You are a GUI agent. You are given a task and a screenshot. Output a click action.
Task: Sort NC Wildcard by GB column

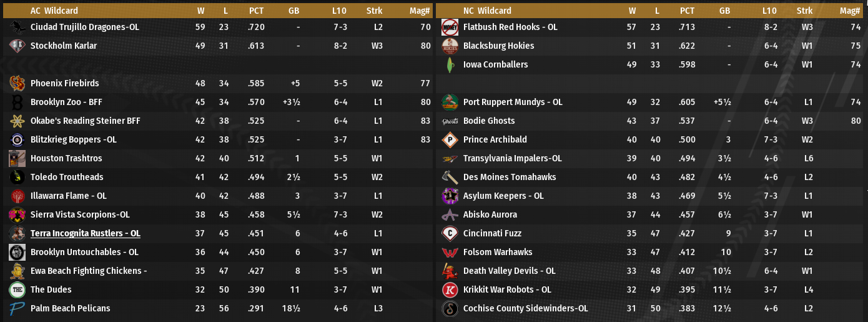pos(724,11)
